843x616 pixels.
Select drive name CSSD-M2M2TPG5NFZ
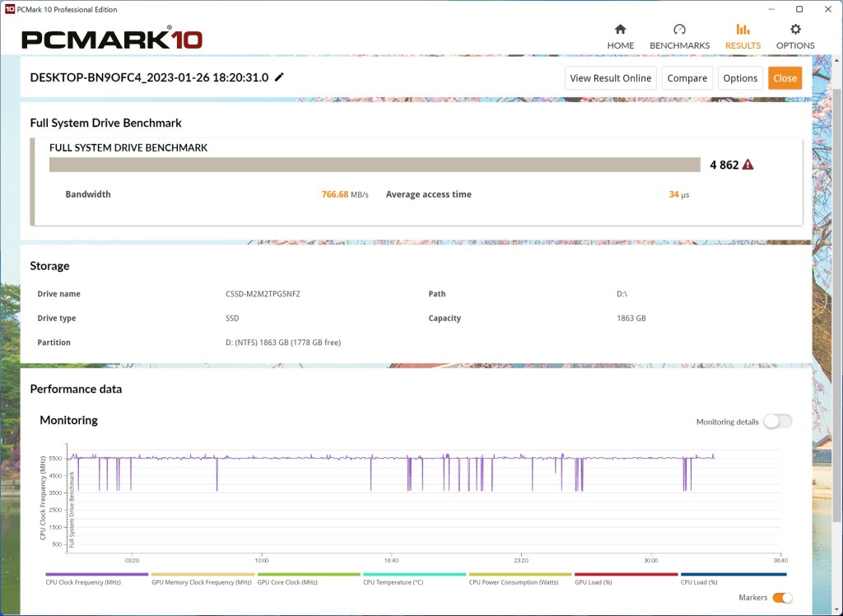pyautogui.click(x=263, y=294)
